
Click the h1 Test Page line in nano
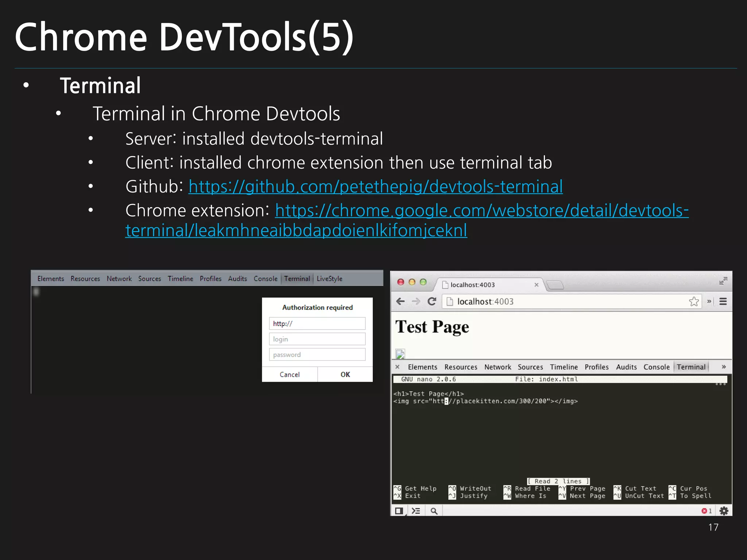click(429, 394)
